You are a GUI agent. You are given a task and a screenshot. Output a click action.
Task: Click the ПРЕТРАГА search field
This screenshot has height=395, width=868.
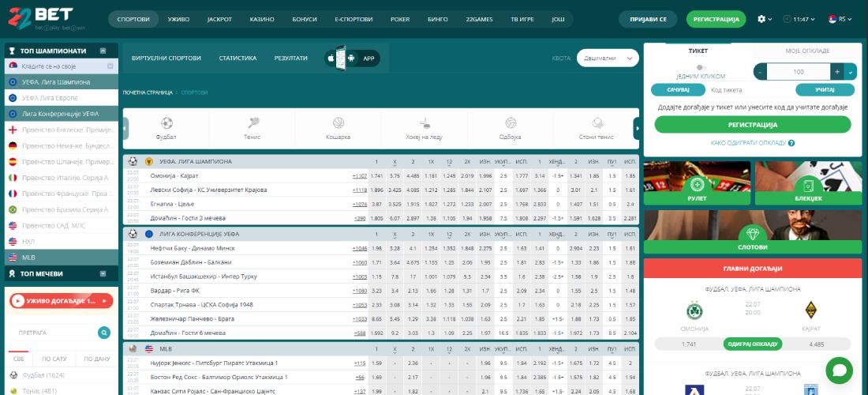(54, 333)
